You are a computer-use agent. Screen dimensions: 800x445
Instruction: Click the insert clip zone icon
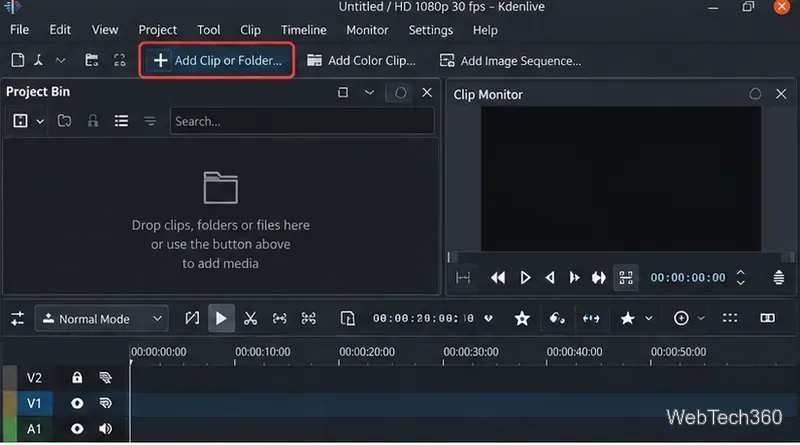point(347,318)
